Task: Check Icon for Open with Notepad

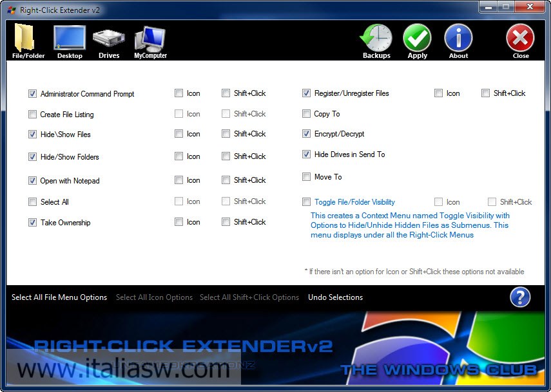Action: 179,180
